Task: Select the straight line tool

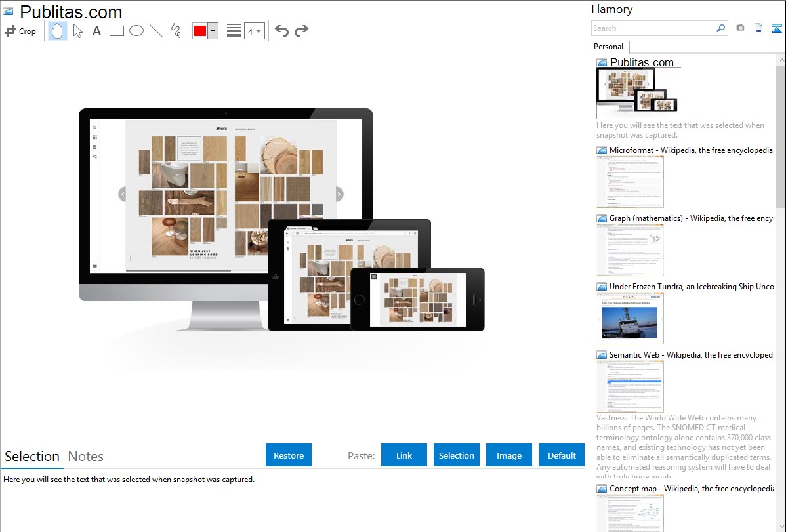Action: click(x=156, y=31)
